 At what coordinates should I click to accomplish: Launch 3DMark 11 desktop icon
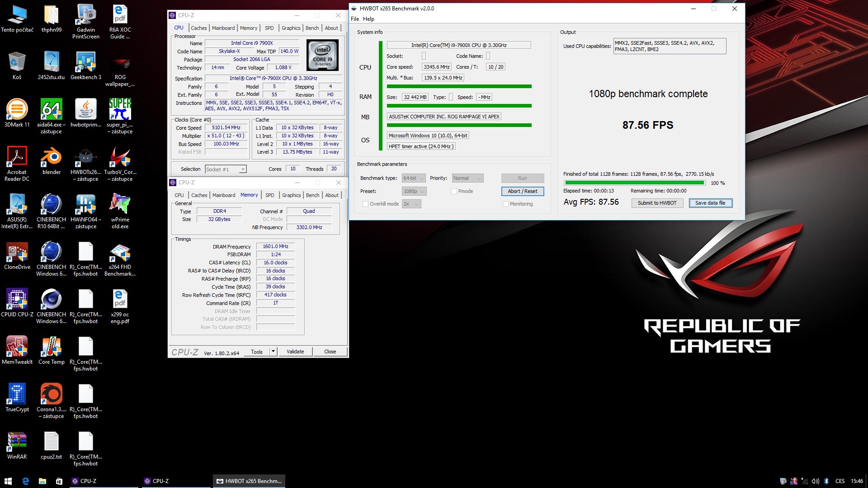(17, 113)
